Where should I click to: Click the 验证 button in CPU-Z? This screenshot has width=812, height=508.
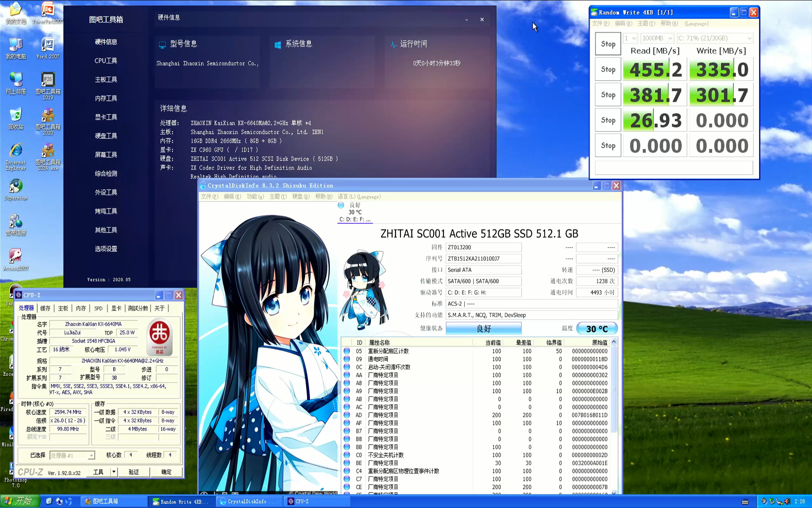click(x=134, y=472)
